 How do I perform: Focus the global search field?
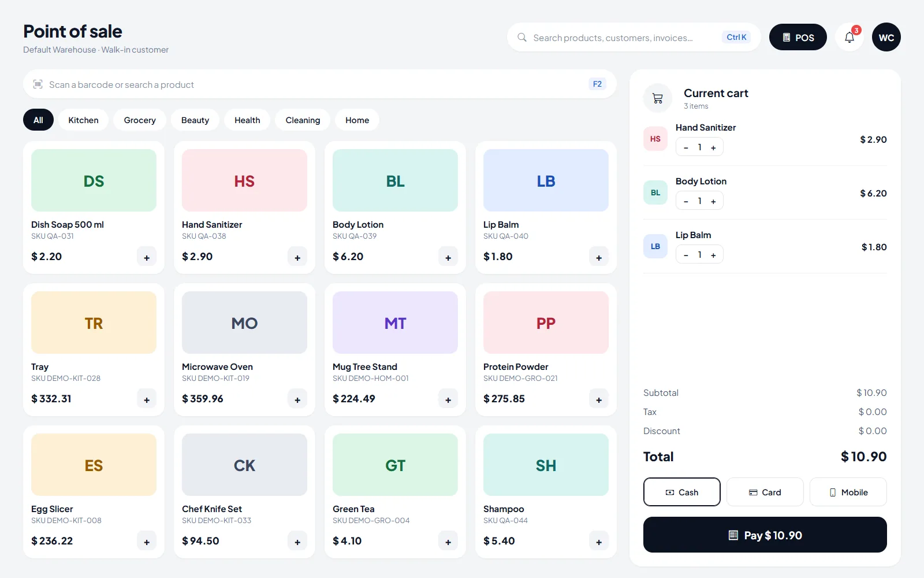click(634, 37)
